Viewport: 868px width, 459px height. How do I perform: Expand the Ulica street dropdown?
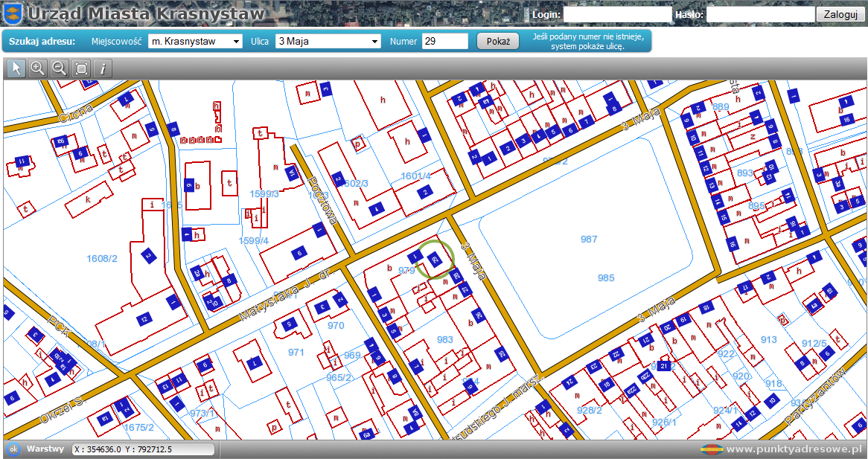[x=328, y=42]
